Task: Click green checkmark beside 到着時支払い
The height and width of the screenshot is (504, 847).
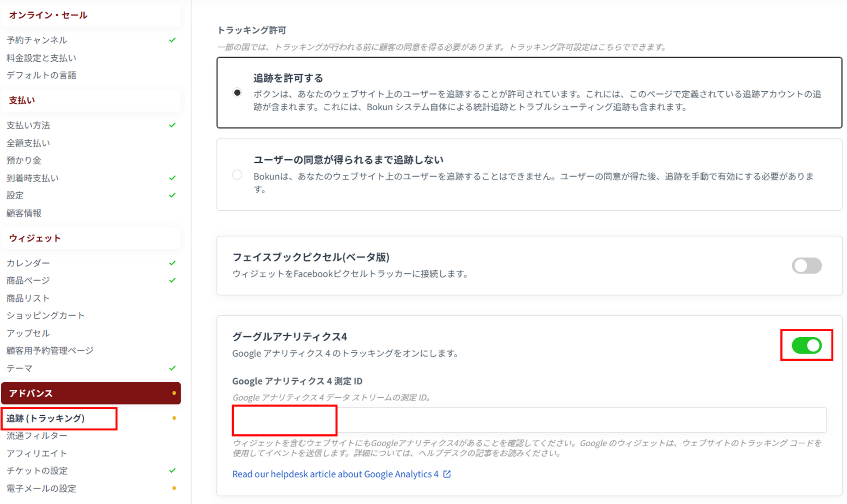Action: [x=172, y=178]
